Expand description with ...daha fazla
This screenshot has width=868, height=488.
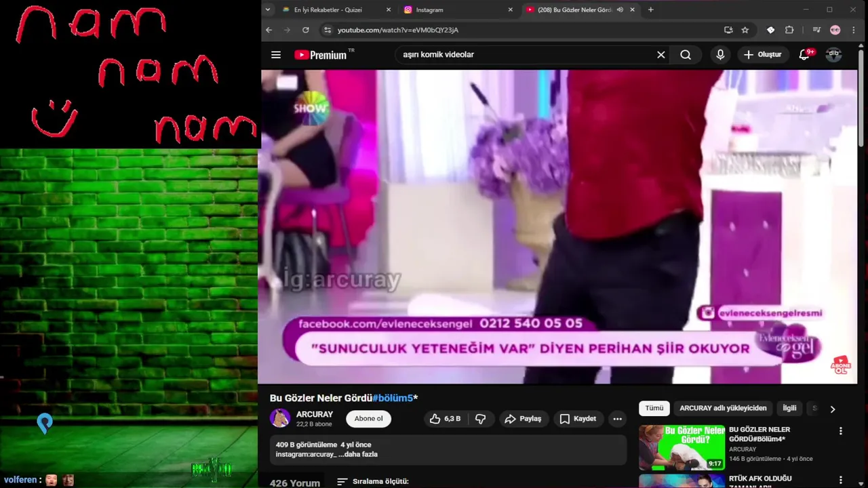357,454
